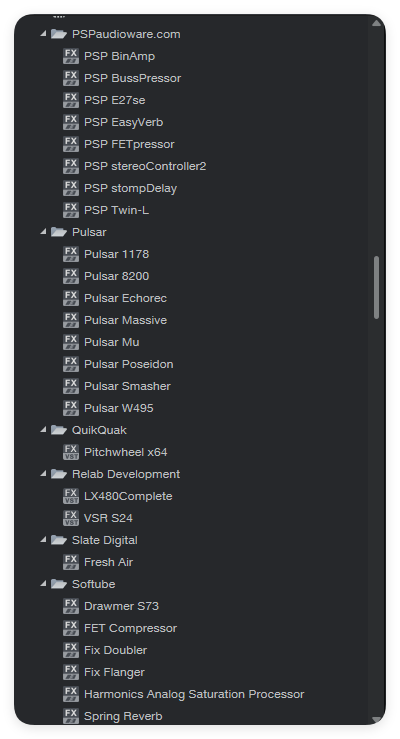The width and height of the screenshot is (400, 739).
Task: Click the FX icon next to Pulsar Echorec
Action: point(71,298)
